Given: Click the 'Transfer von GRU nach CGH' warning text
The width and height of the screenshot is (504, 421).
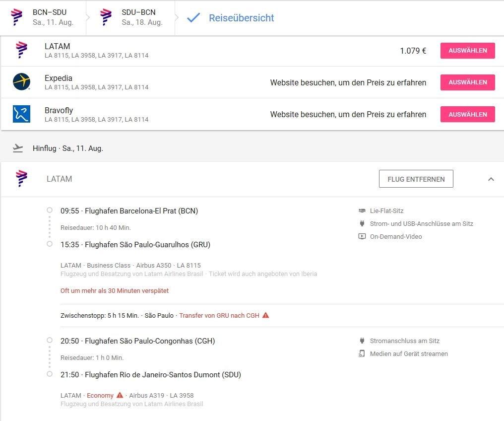Looking at the screenshot, I should (x=219, y=316).
